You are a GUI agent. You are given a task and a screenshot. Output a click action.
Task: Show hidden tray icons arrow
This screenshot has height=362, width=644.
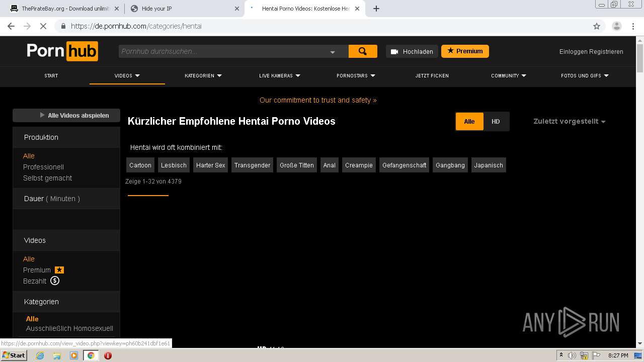[x=560, y=355]
